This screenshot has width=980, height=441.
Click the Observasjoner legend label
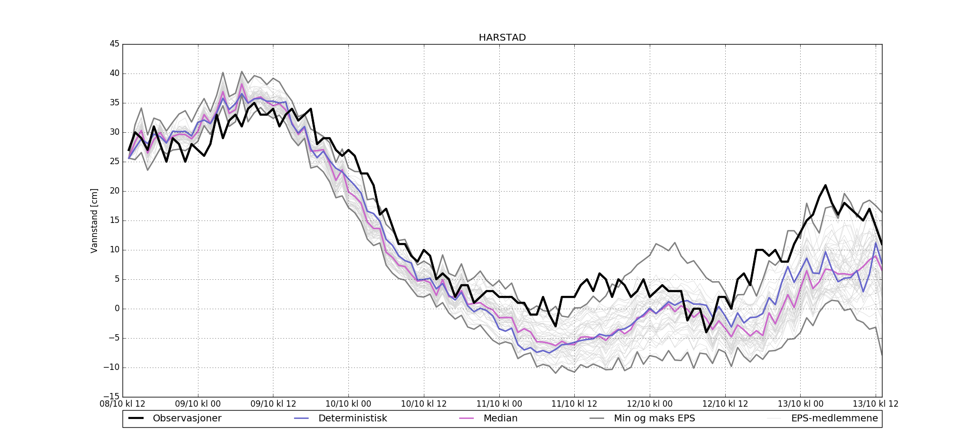187,418
